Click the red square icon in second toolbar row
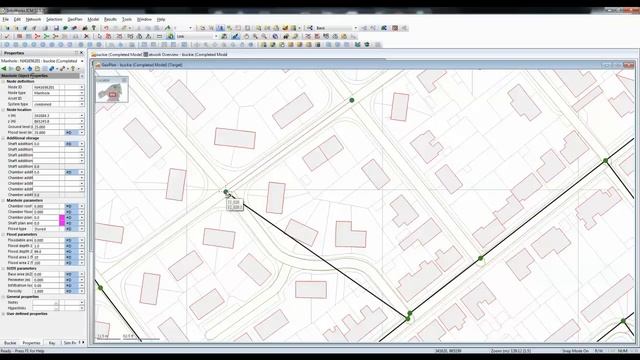This screenshot has height=360, width=640. click(19, 36)
